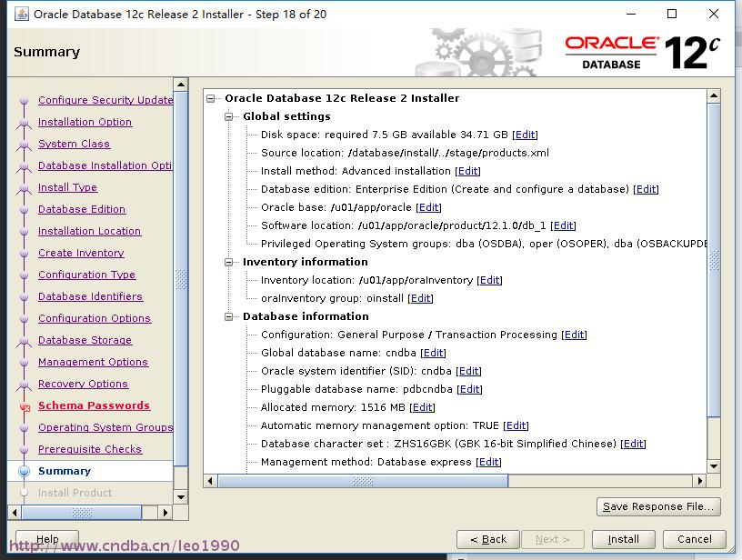Go to Configuration Options step

click(x=95, y=318)
